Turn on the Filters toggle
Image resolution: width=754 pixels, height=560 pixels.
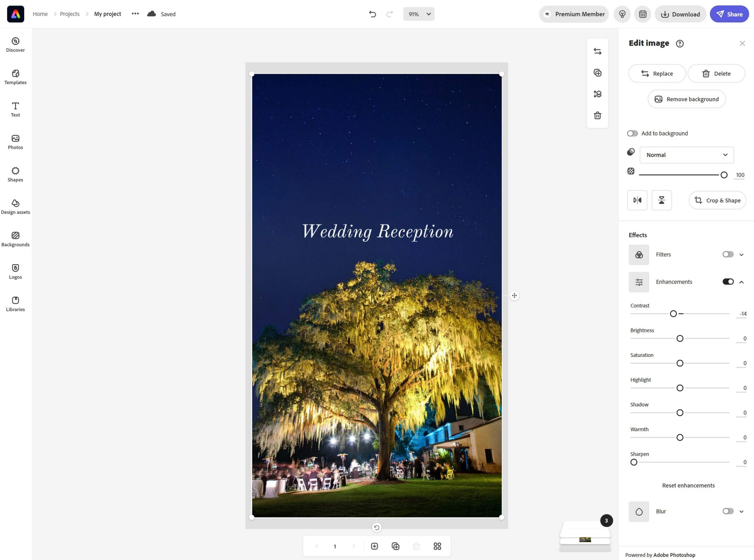tap(727, 254)
